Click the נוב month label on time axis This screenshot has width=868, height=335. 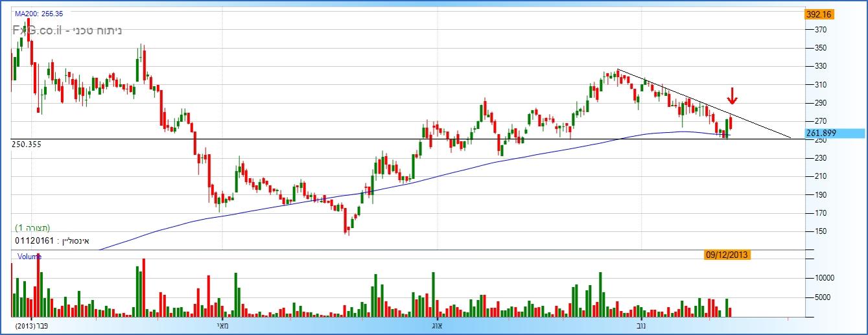click(x=642, y=325)
